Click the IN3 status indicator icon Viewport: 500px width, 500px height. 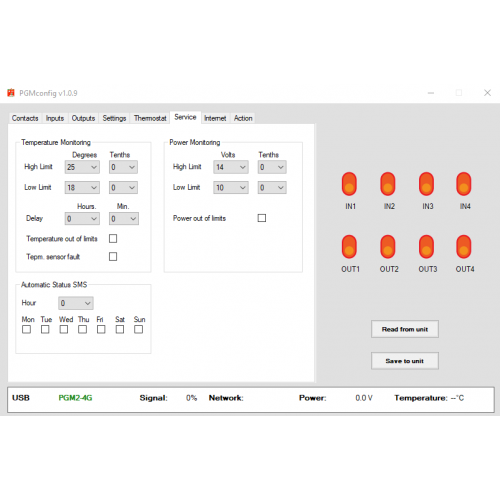coord(426,184)
